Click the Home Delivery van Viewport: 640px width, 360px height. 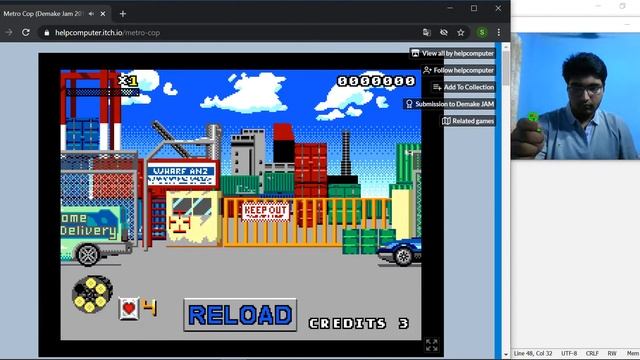(96, 235)
